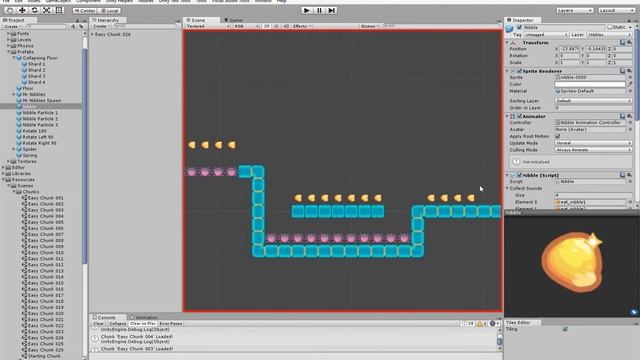Click the Sprite Renderer Color swatch

pos(590,84)
